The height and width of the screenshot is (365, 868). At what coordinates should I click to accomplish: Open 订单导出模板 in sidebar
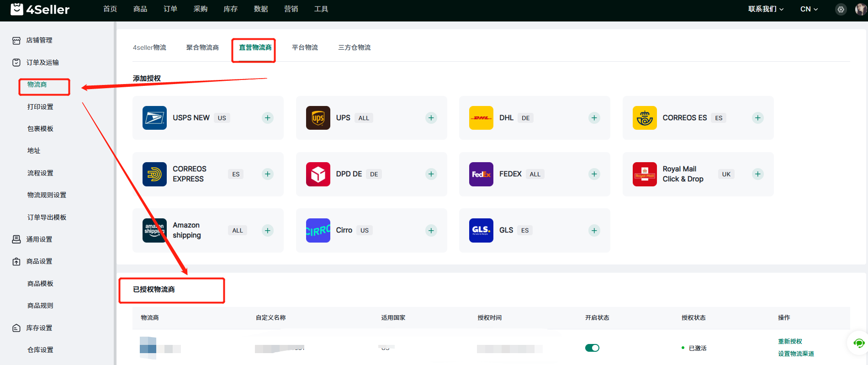click(47, 217)
